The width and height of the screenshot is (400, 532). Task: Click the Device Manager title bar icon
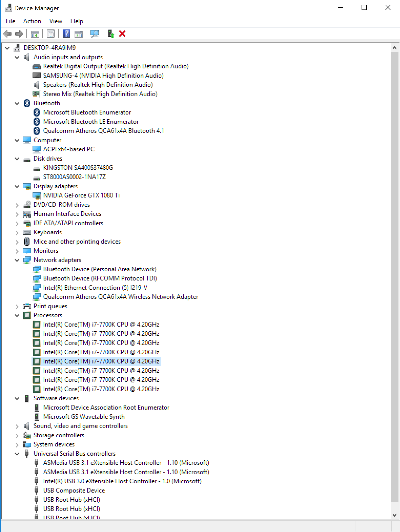(x=9, y=8)
